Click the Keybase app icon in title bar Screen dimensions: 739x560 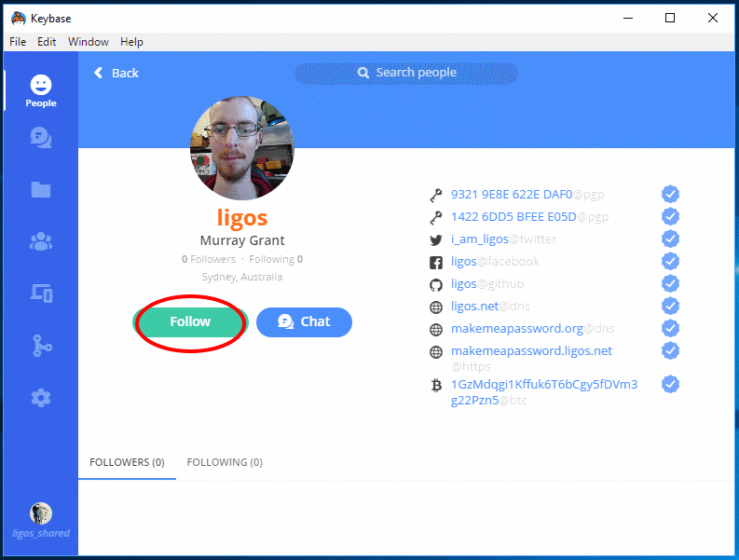[19, 19]
